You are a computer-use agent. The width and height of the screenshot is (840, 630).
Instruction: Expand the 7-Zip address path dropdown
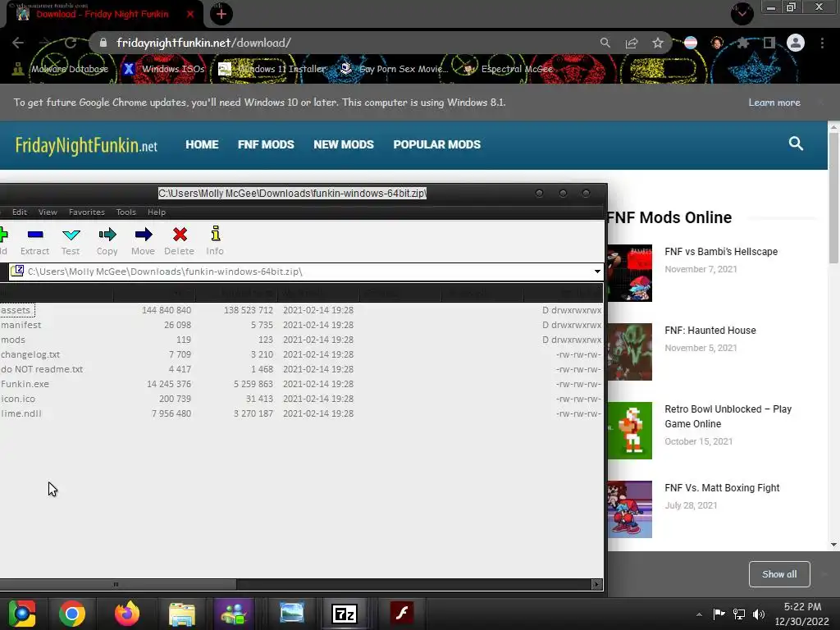(597, 272)
